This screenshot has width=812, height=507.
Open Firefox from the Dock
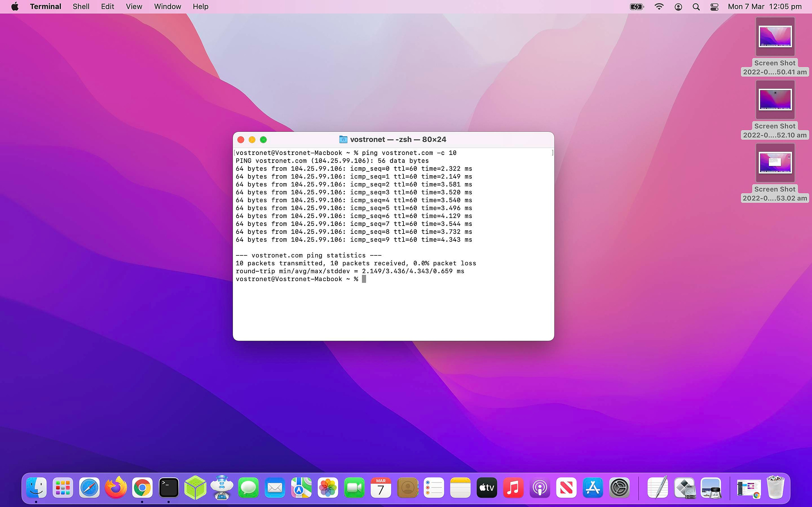point(116,488)
